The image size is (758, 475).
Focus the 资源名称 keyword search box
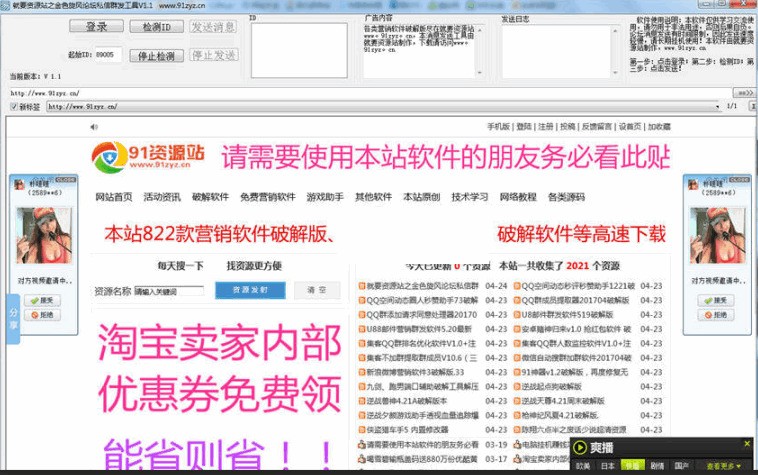[x=169, y=291]
